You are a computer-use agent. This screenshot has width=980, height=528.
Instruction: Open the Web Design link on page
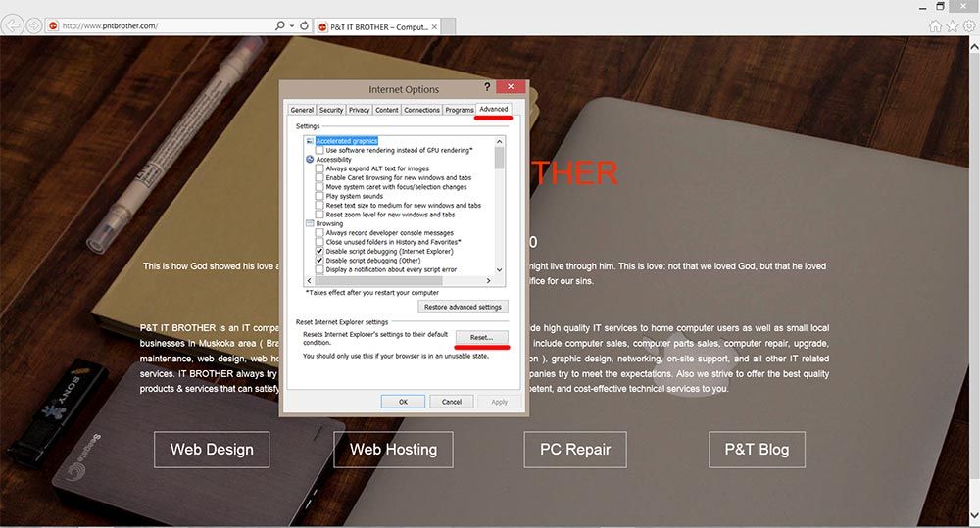pos(212,450)
